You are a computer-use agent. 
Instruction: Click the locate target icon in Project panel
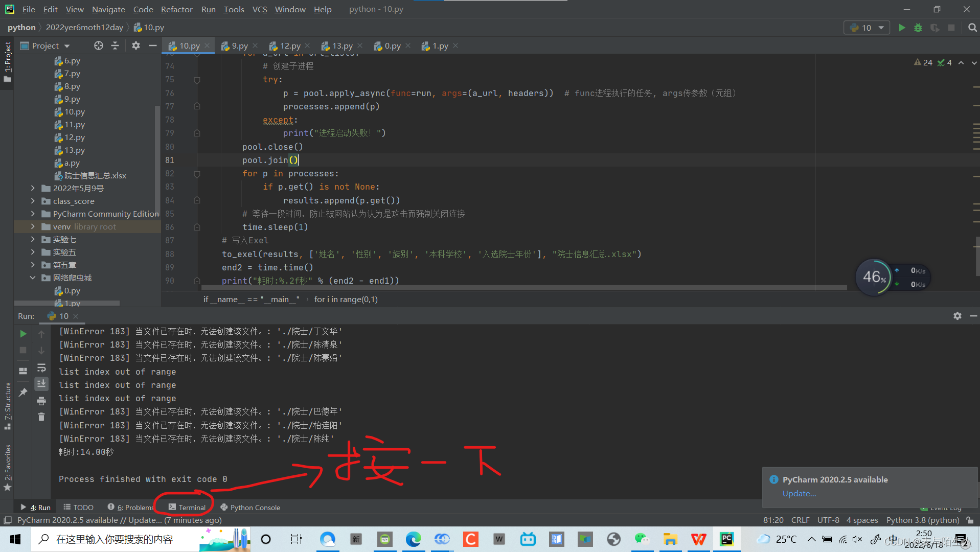tap(98, 45)
